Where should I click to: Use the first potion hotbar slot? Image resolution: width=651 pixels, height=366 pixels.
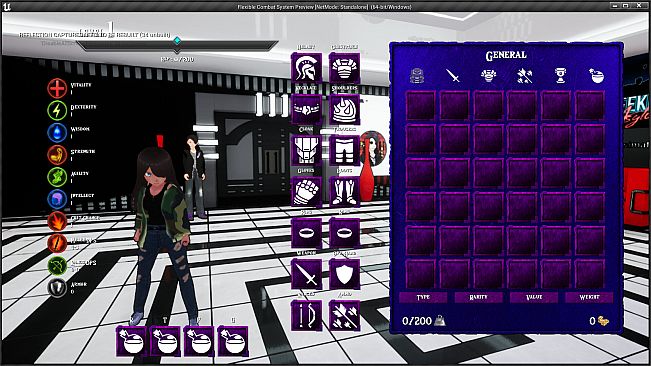point(131,342)
